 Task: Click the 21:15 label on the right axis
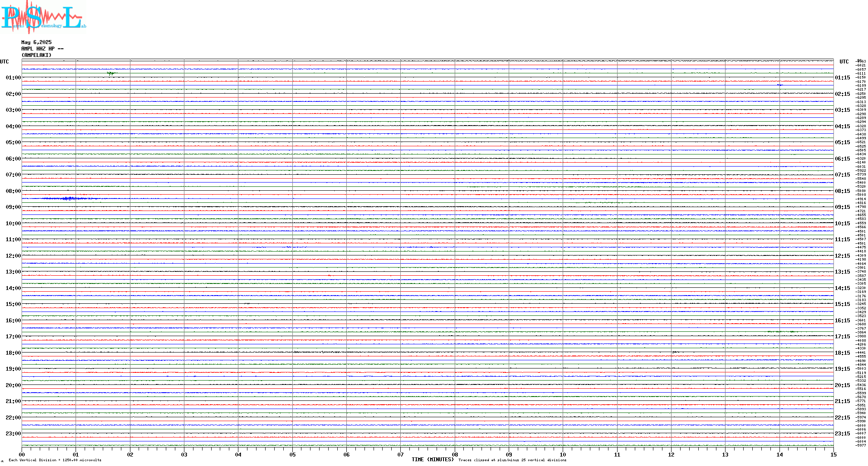pyautogui.click(x=843, y=401)
